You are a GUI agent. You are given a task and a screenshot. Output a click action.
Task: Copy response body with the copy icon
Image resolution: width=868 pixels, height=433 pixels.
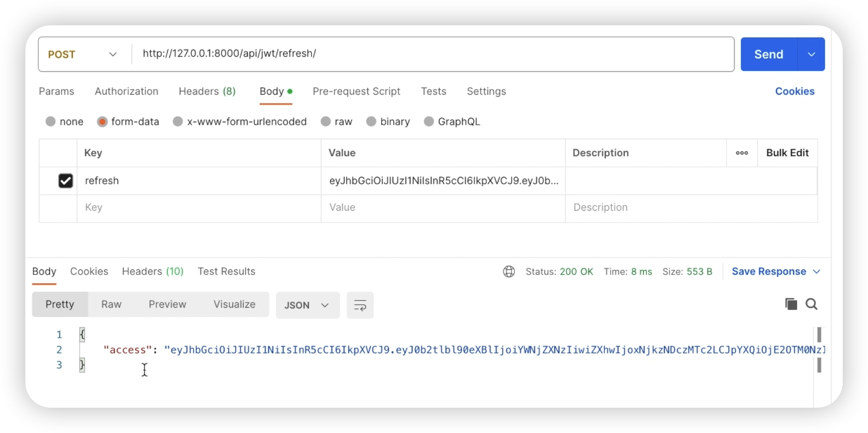coord(791,304)
